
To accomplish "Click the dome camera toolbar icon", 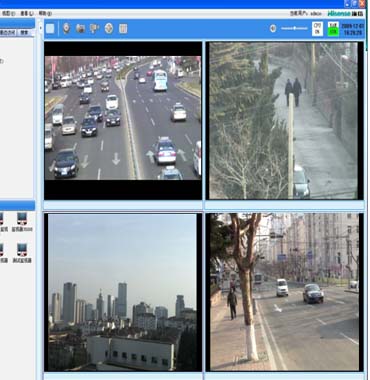I will tap(66, 29).
